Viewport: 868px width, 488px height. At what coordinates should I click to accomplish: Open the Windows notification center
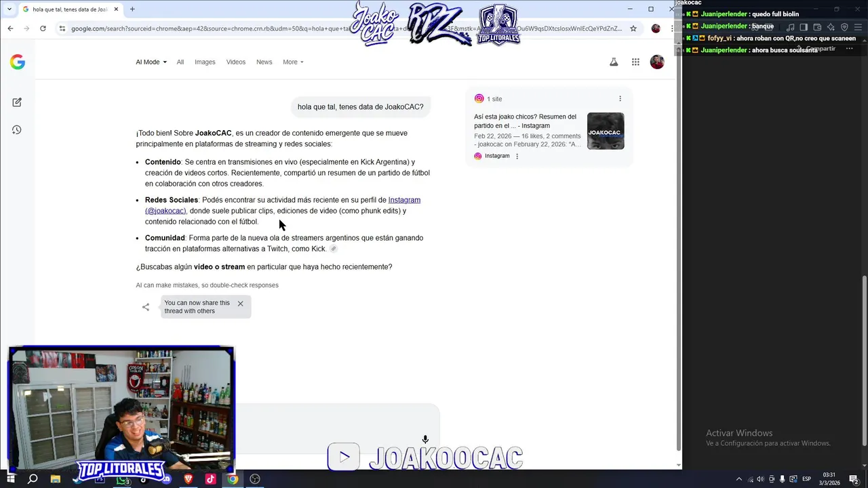point(854,479)
